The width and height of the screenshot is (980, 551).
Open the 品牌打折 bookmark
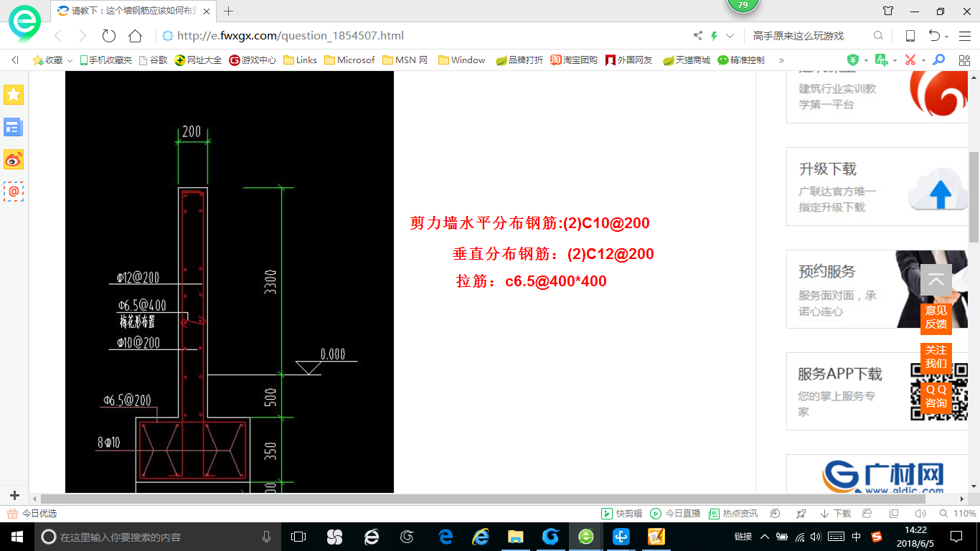click(x=519, y=60)
